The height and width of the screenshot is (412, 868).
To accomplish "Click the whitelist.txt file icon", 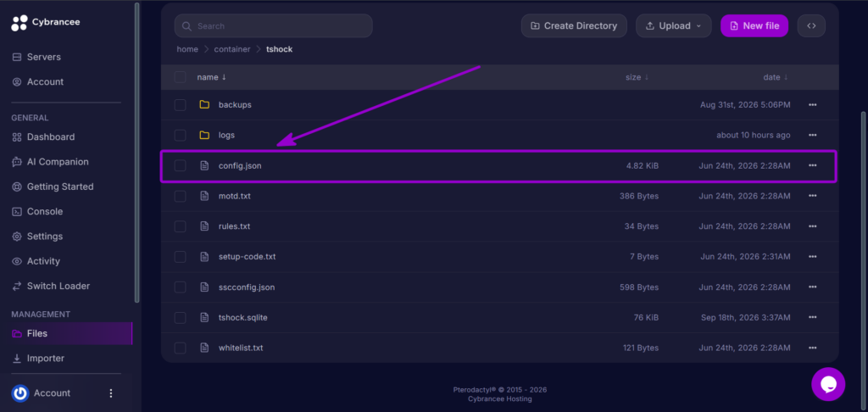I will [x=204, y=348].
